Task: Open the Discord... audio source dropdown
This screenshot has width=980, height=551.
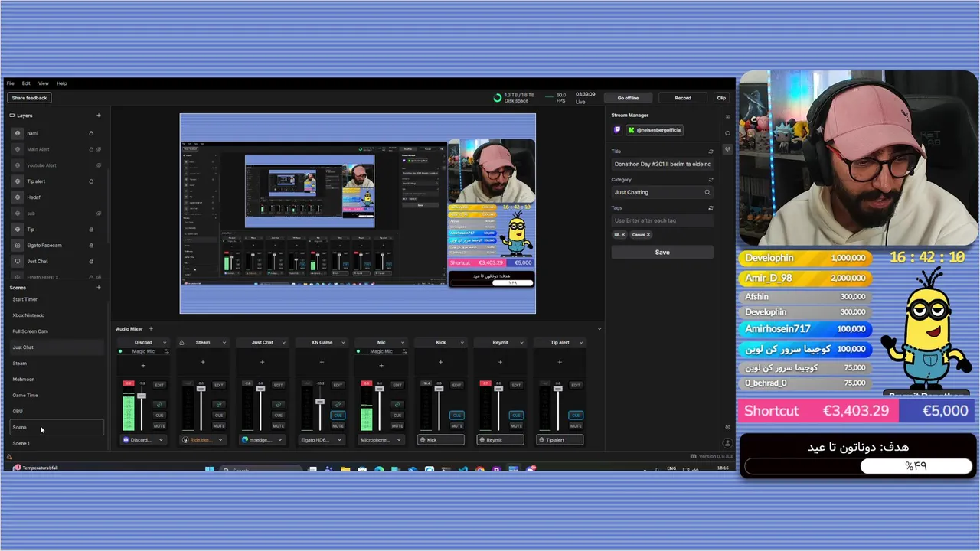Action: pos(143,440)
